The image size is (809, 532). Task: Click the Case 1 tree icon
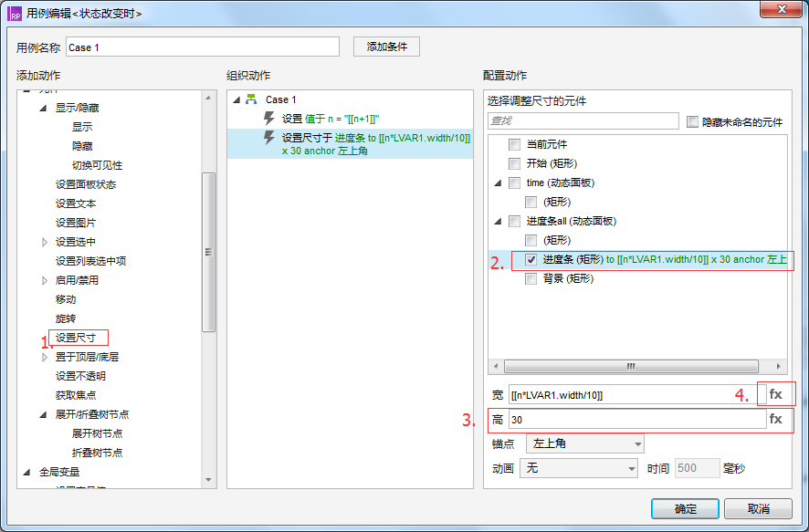click(x=251, y=99)
